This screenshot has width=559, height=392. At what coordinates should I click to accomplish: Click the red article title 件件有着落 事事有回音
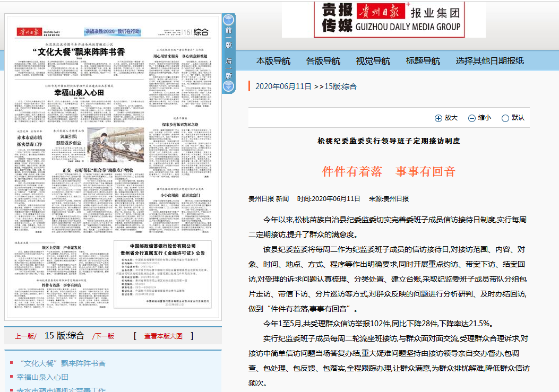coord(389,171)
